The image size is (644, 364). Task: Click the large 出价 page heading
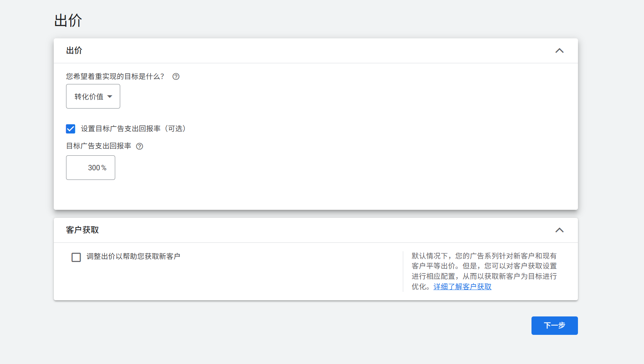(68, 21)
